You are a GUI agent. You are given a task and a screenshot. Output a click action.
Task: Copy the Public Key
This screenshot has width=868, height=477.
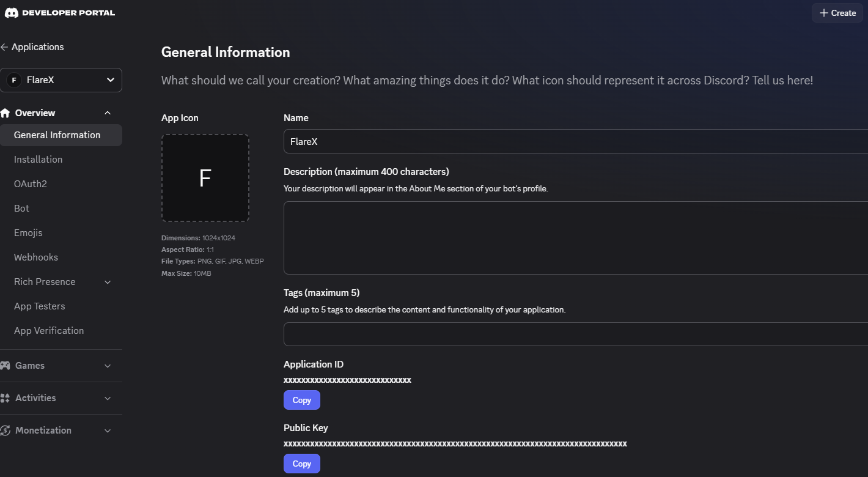click(x=302, y=464)
